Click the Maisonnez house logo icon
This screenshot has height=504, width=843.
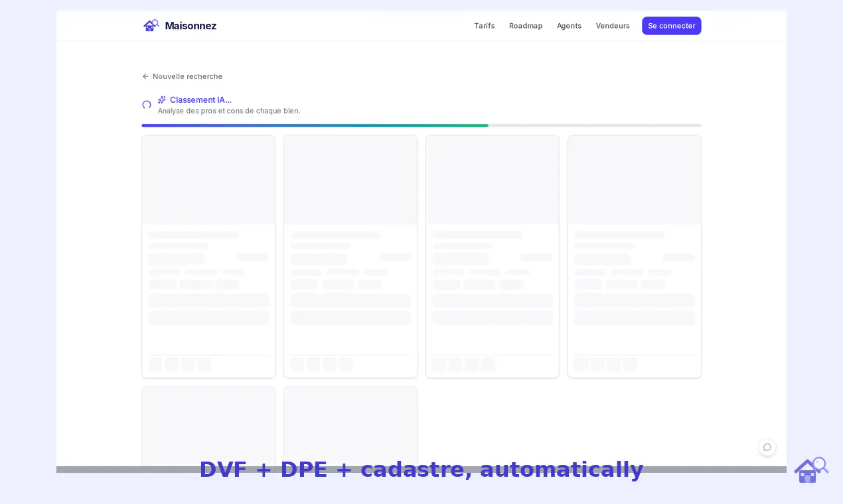pyautogui.click(x=151, y=25)
